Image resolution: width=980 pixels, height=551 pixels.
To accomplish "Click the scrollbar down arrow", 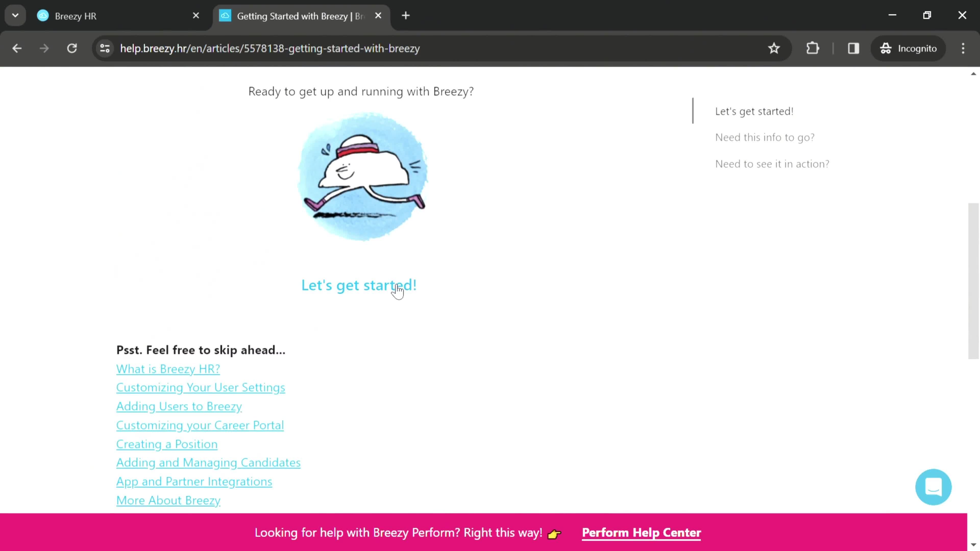I will 973,545.
